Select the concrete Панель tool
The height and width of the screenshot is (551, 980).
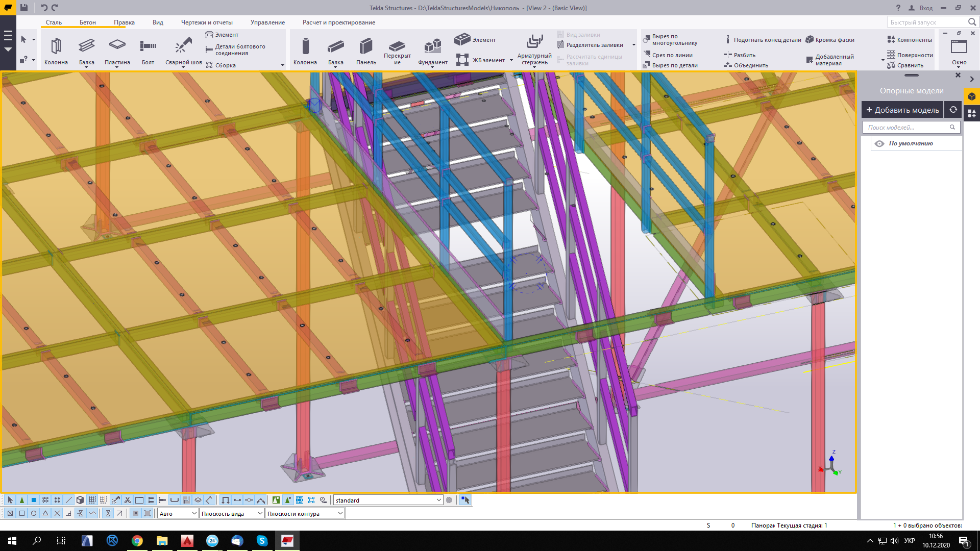366,47
